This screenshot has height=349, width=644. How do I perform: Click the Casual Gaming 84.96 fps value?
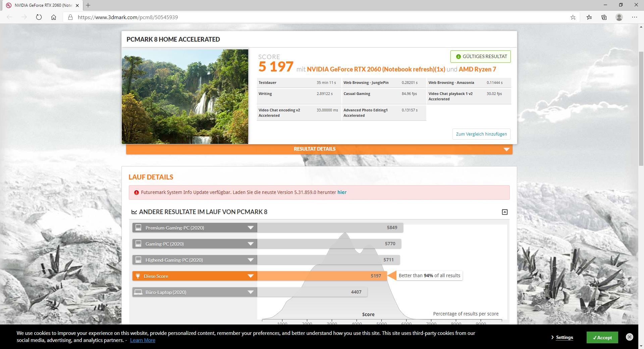click(409, 94)
